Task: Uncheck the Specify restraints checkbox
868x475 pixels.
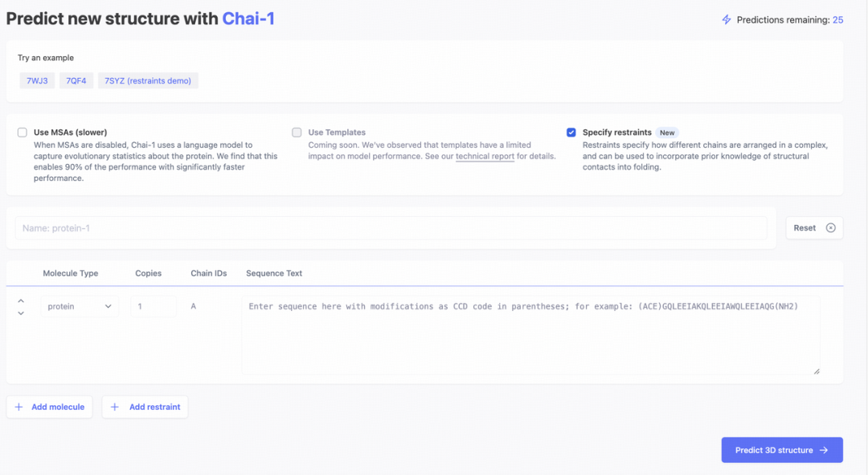Action: (x=571, y=133)
